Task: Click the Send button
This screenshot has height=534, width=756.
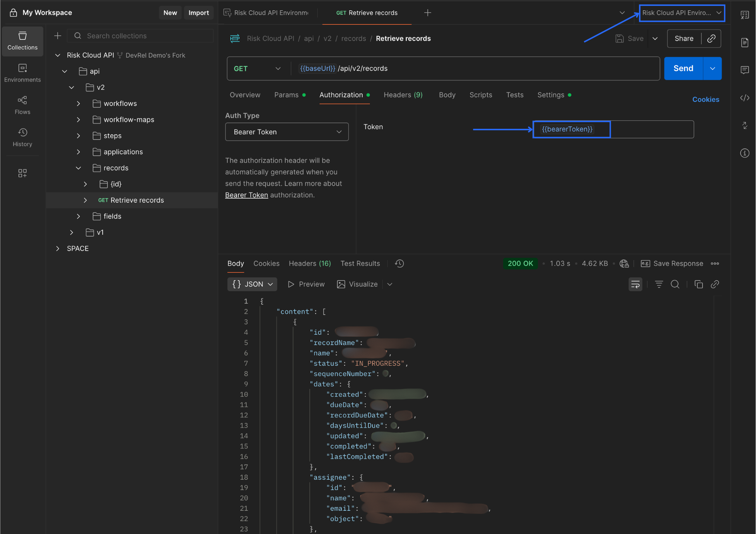Action: 683,68
